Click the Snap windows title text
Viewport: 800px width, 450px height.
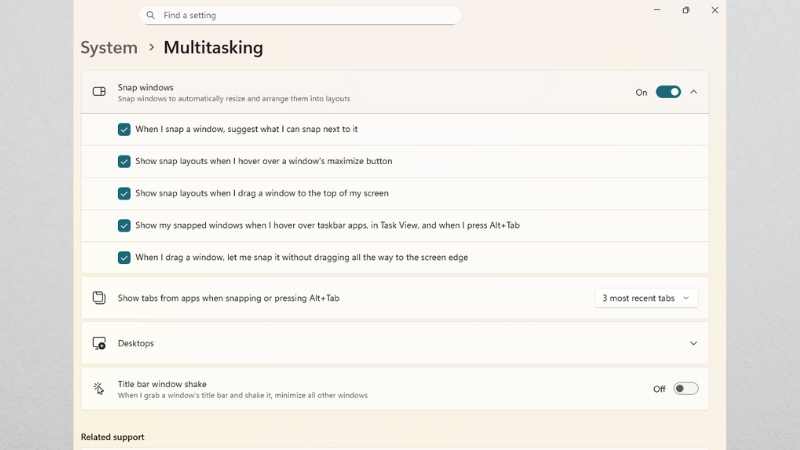[145, 87]
